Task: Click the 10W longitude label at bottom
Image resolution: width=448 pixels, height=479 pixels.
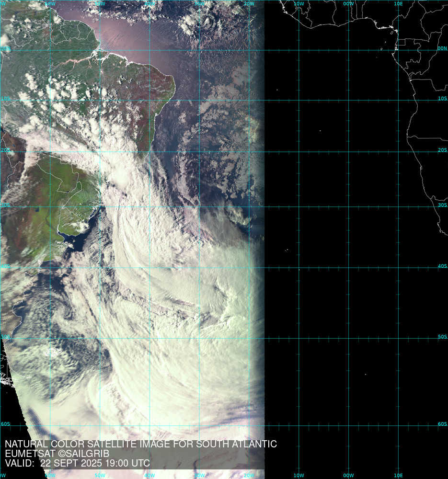Action: point(299,475)
